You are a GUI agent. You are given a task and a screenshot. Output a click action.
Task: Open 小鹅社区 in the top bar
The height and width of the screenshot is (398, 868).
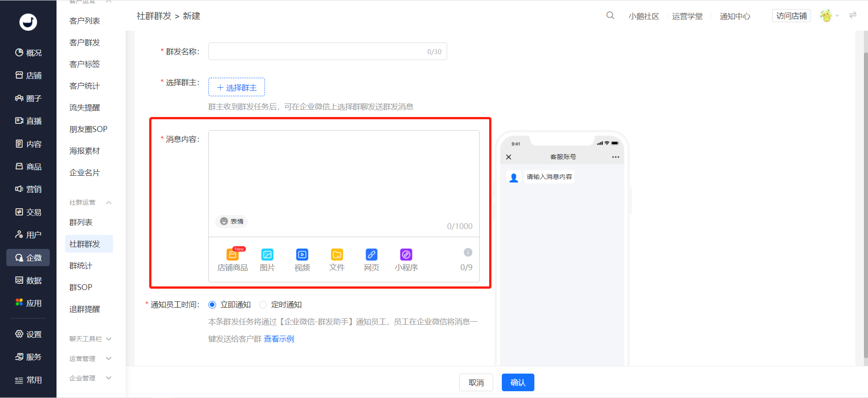[644, 16]
